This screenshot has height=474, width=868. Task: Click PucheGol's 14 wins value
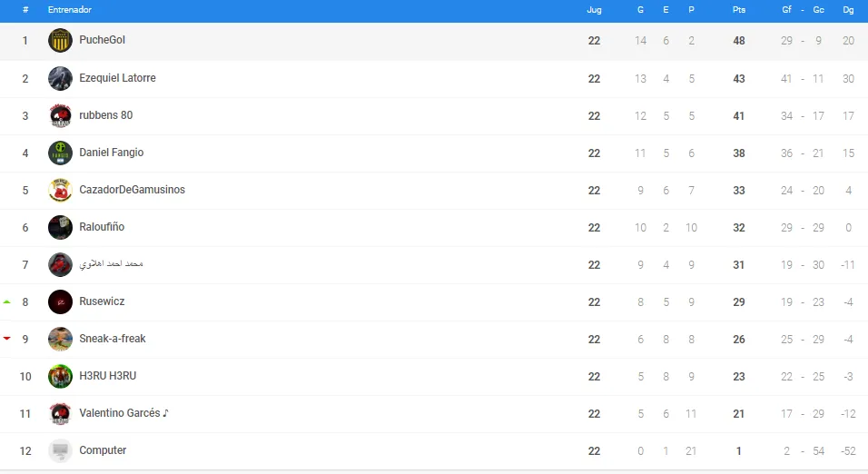(640, 41)
